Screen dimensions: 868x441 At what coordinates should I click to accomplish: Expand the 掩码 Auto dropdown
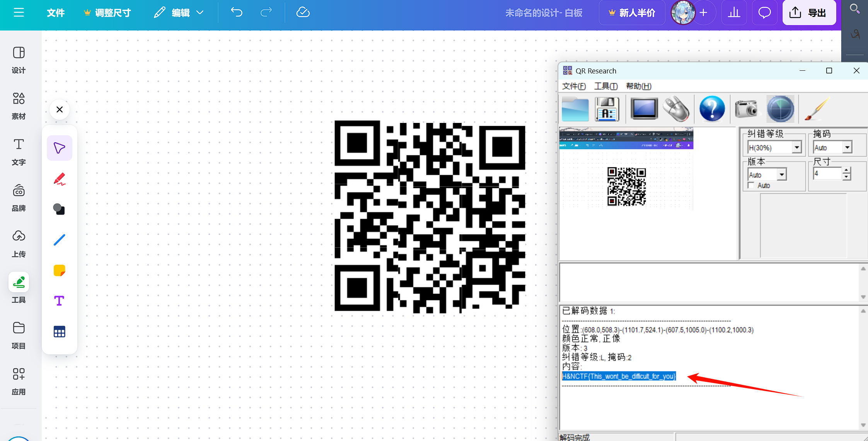pyautogui.click(x=847, y=148)
